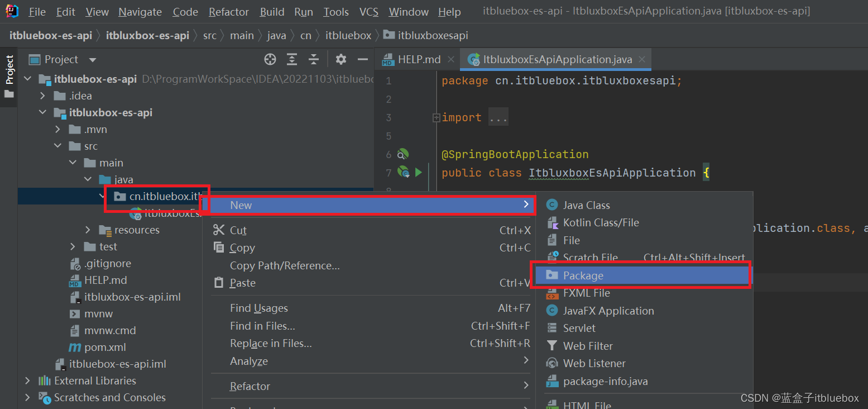The width and height of the screenshot is (868, 409).
Task: Open the VCS menu
Action: pyautogui.click(x=368, y=12)
